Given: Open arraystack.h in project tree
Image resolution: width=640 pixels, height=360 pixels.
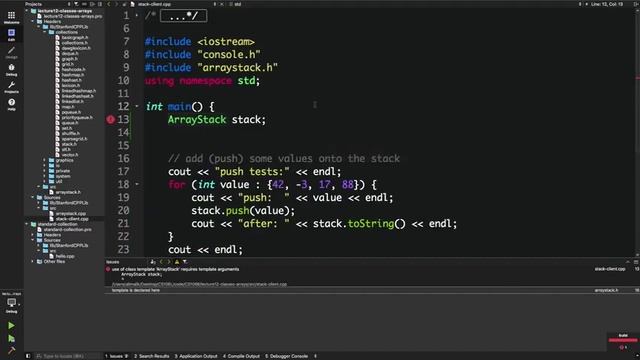Looking at the screenshot, I should (68, 192).
